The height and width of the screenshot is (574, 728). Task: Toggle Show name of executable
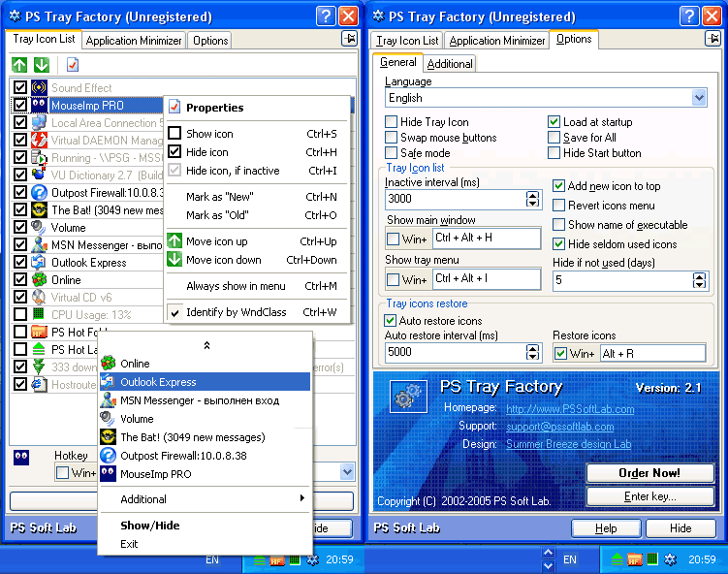[559, 225]
